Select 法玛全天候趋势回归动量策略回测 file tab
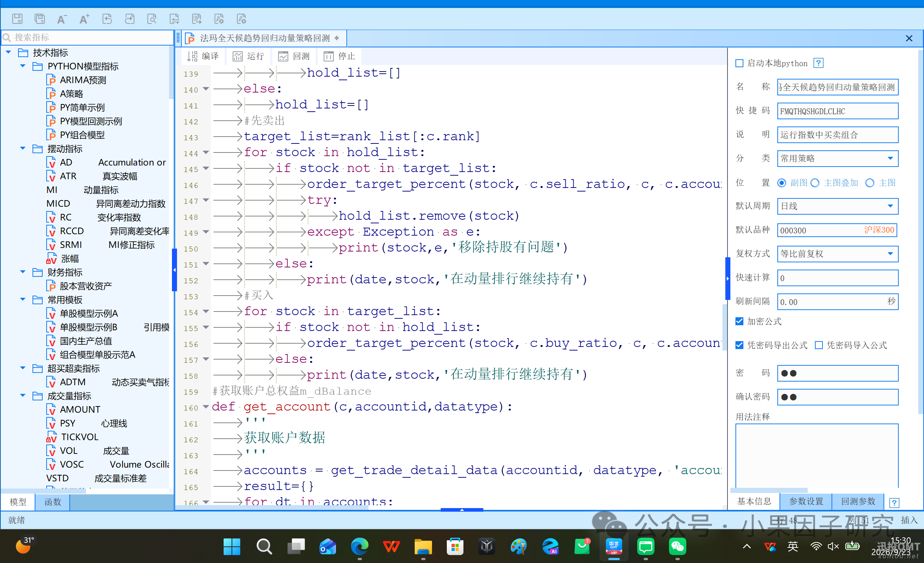 264,38
